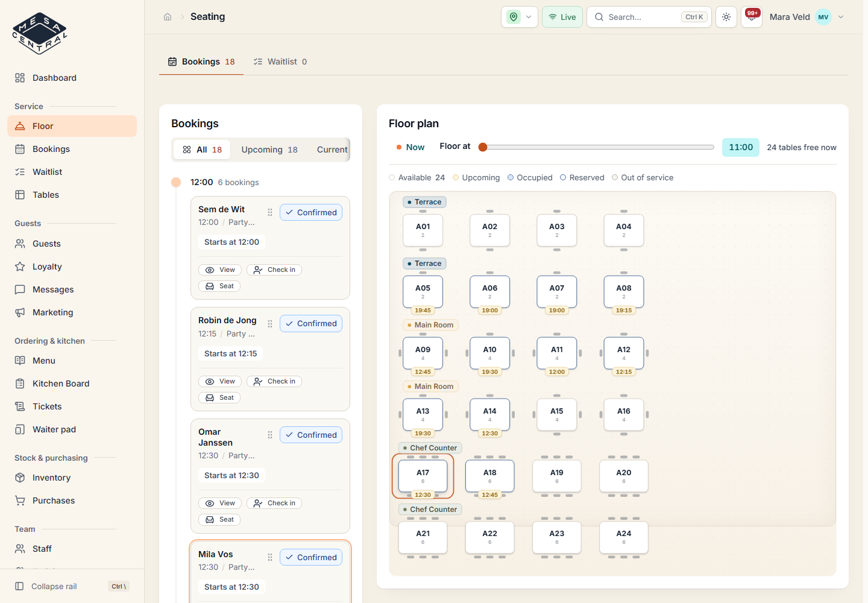The image size is (868, 603).
Task: Open Confirmed status dropdown for Robin de Jong
Action: [x=311, y=324]
